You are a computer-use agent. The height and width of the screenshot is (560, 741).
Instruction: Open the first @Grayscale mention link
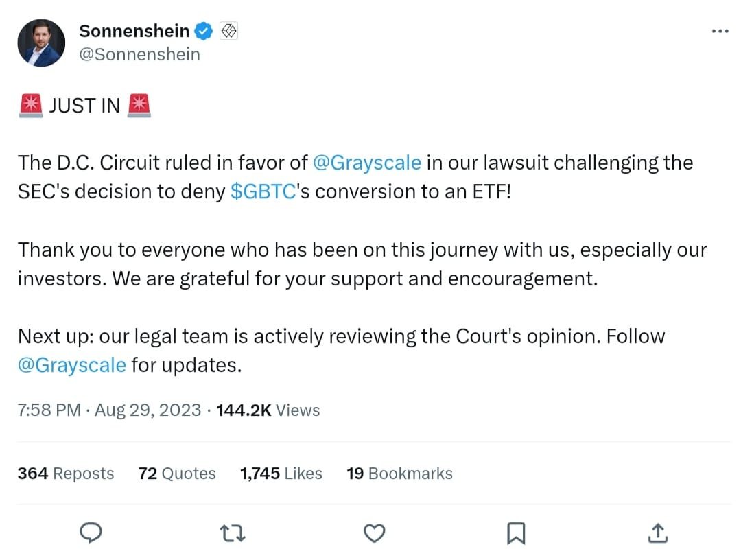[366, 163]
